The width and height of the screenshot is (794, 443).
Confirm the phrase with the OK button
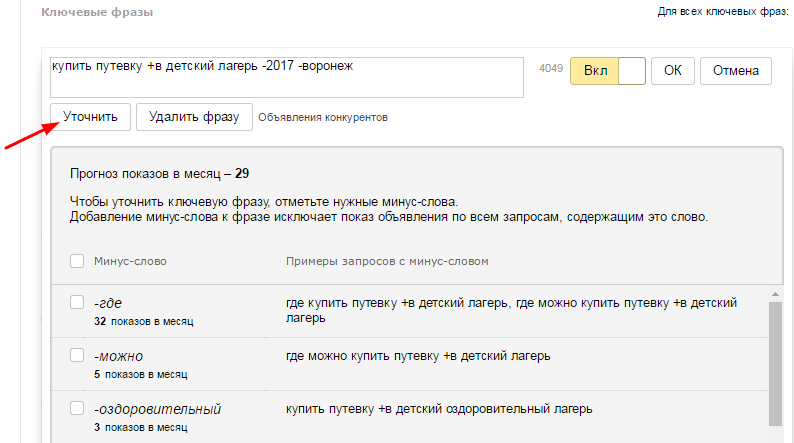(672, 71)
